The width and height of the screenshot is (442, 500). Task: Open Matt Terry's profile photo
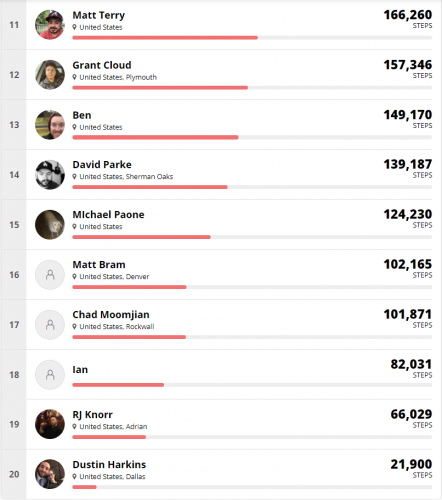click(50, 25)
